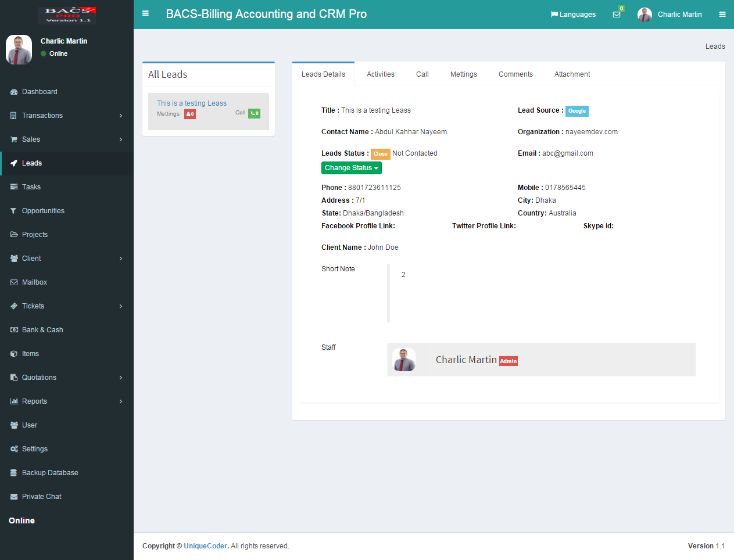The width and height of the screenshot is (734, 560).
Task: Open Charlic Martin user menu in header
Action: 669,15
